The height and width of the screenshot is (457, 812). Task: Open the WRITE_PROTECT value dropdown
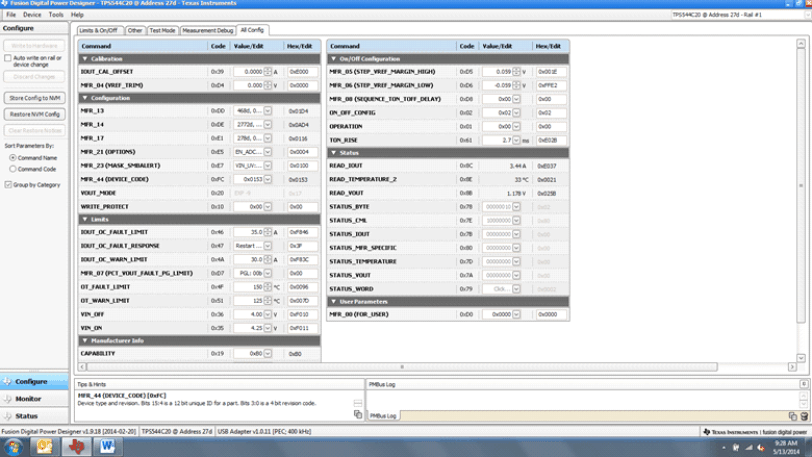click(268, 206)
